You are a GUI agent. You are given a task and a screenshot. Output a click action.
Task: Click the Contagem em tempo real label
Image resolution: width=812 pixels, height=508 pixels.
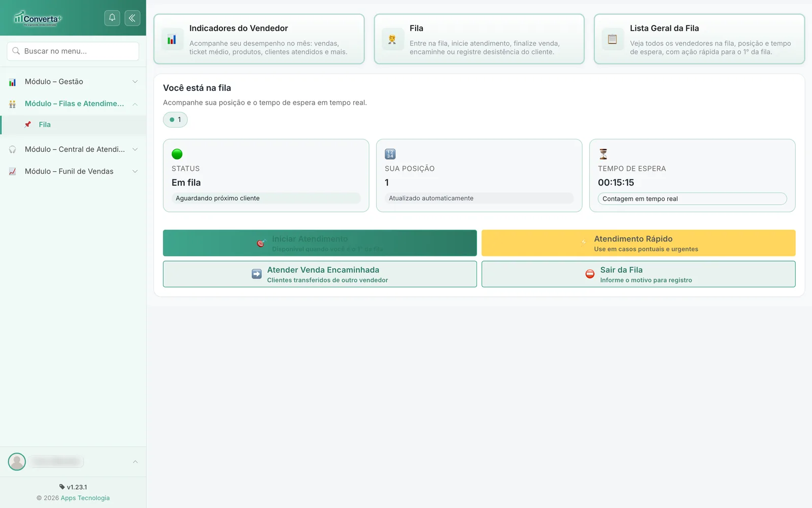pos(692,199)
